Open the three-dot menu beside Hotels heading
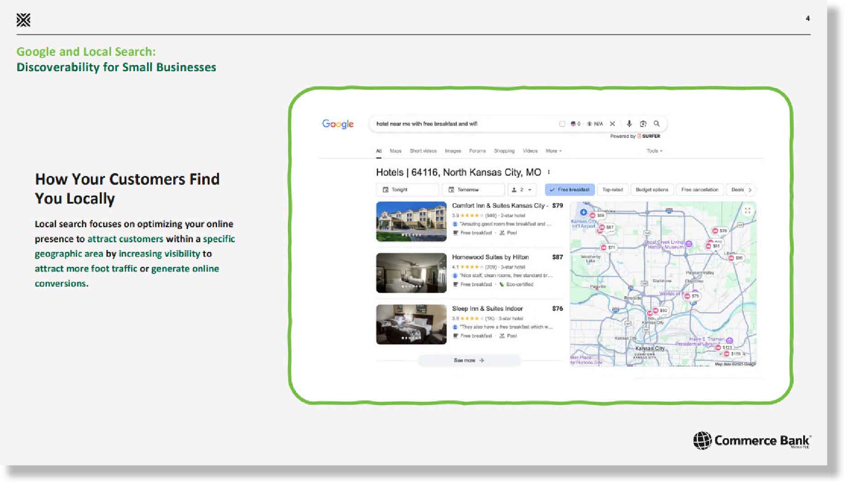Screen dimensions: 868x488 coord(549,172)
